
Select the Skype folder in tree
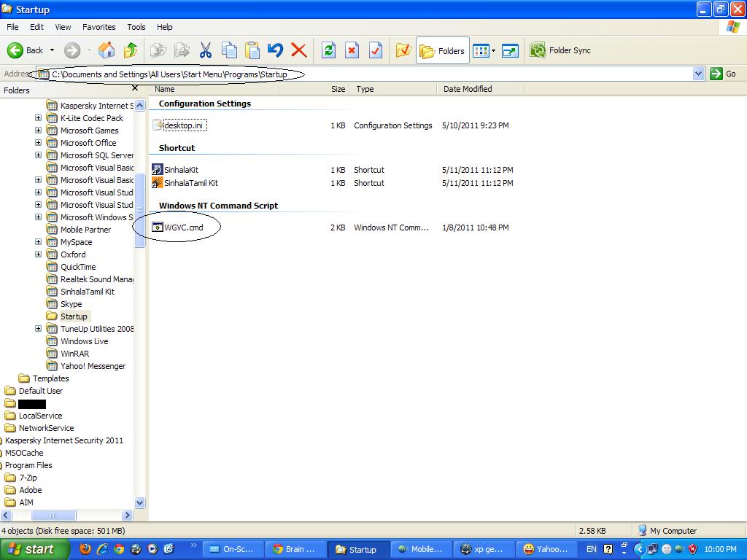71,304
